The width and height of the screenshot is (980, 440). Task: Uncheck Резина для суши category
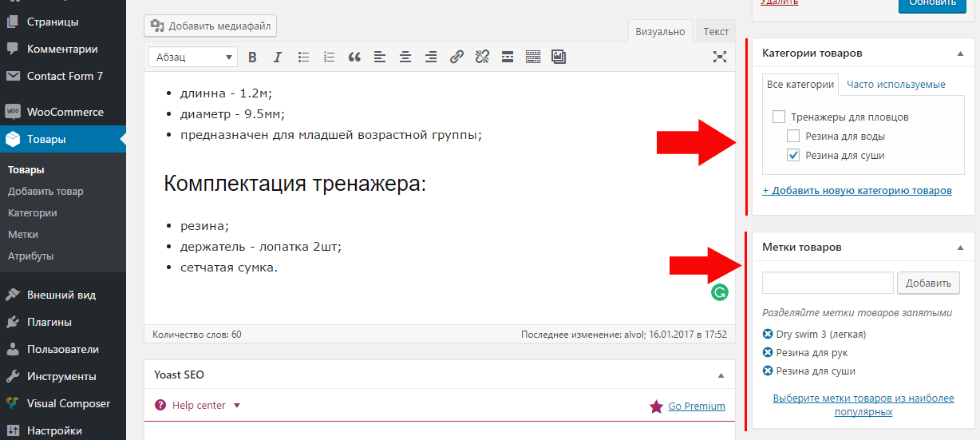pos(793,155)
